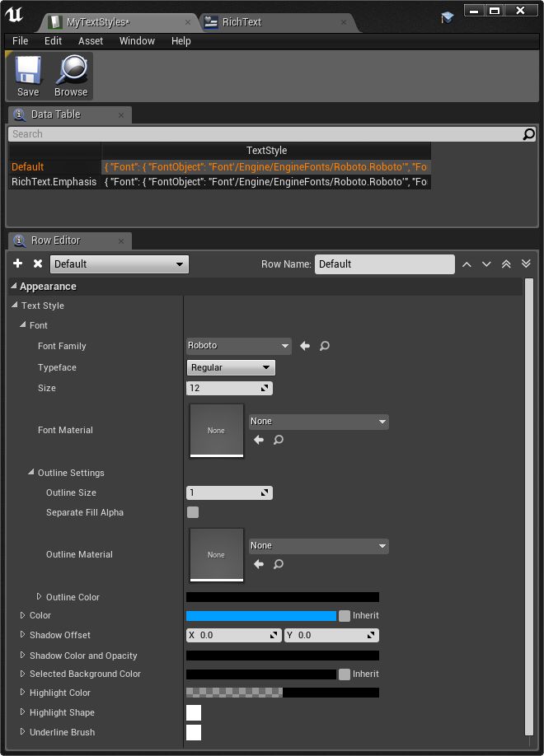Click the Browse magnifier icon in toolbar

click(71, 76)
